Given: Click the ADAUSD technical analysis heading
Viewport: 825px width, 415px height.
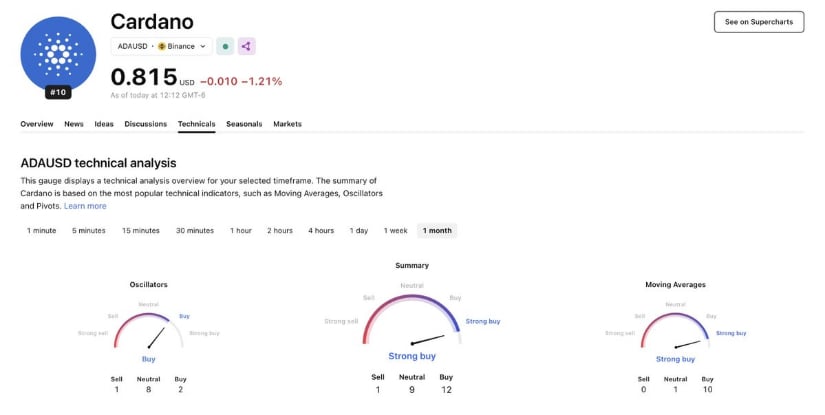Looking at the screenshot, I should (98, 163).
